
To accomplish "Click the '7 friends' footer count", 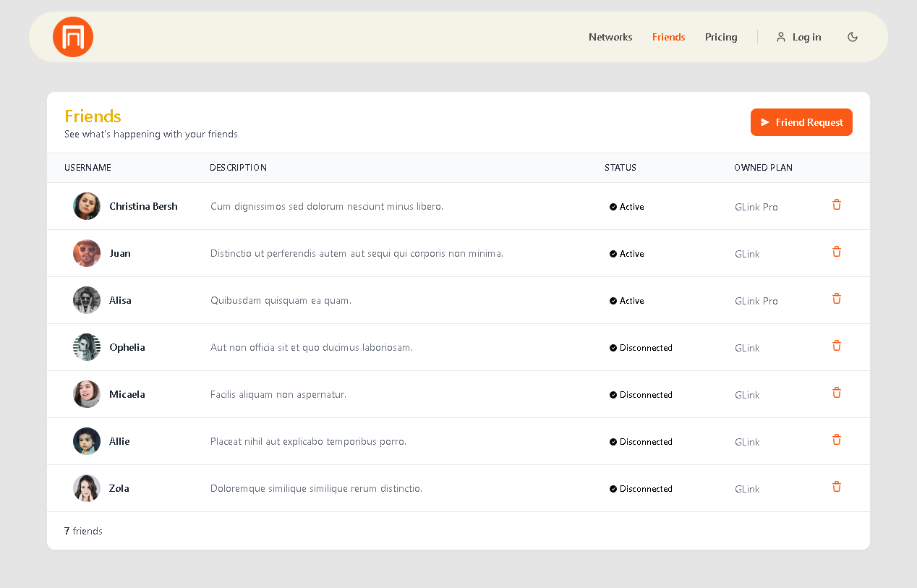I will (x=83, y=531).
